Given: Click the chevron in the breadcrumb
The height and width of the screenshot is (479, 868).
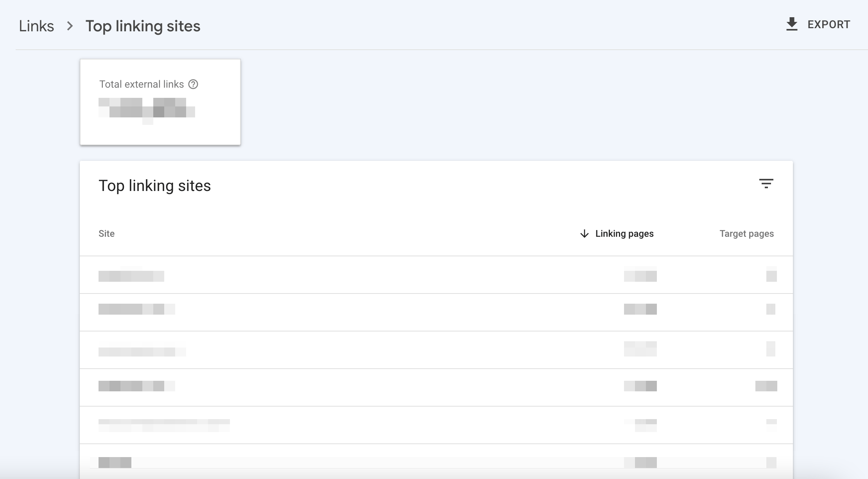Looking at the screenshot, I should (x=70, y=26).
